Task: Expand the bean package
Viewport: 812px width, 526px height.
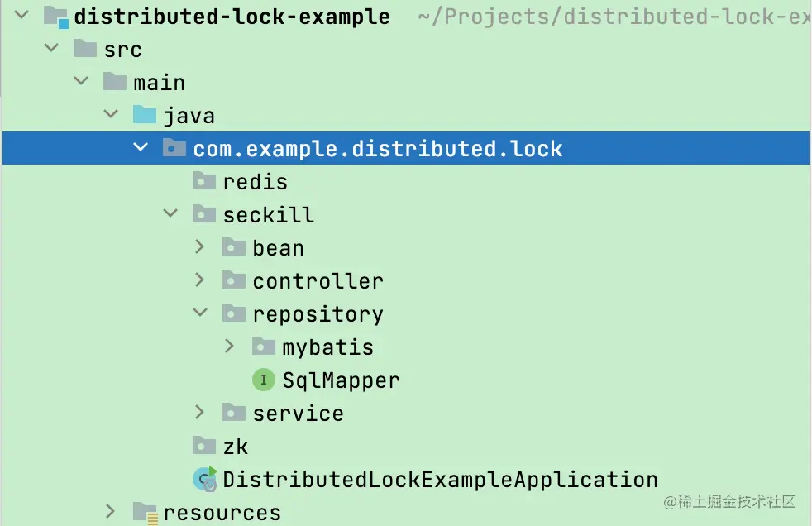Action: (x=200, y=246)
